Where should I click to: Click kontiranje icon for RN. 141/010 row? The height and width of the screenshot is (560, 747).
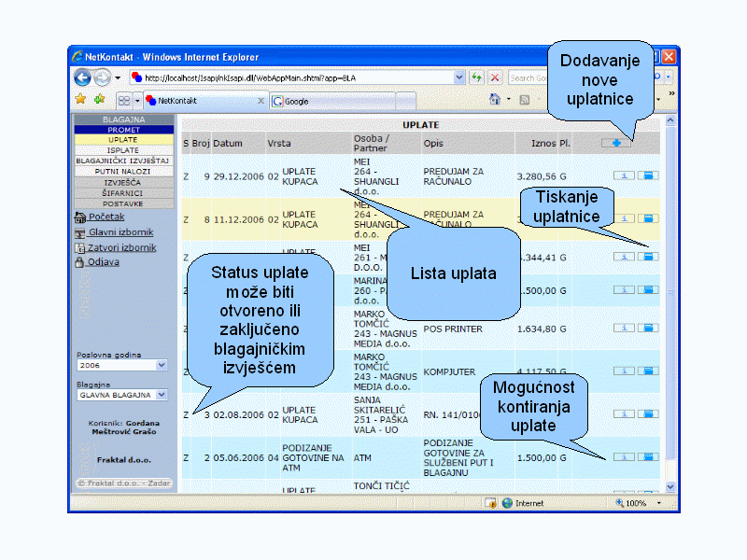click(x=624, y=413)
